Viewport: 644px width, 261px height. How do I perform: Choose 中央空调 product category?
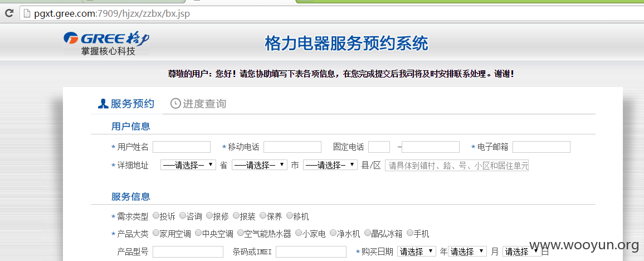click(198, 233)
